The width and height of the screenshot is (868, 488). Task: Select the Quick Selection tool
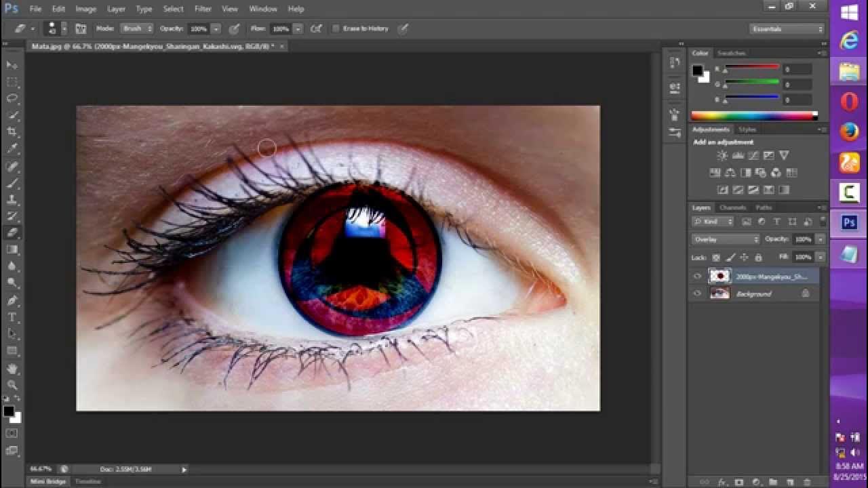pyautogui.click(x=12, y=115)
